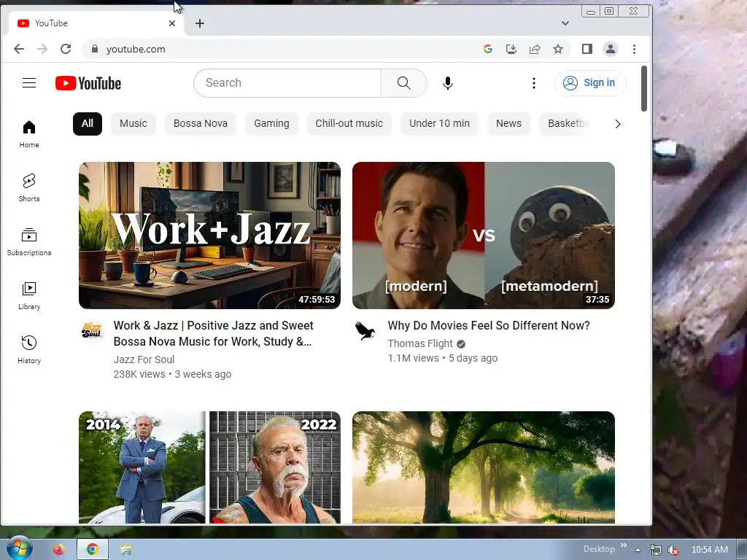Select the News filter chip
The image size is (747, 560).
[508, 123]
